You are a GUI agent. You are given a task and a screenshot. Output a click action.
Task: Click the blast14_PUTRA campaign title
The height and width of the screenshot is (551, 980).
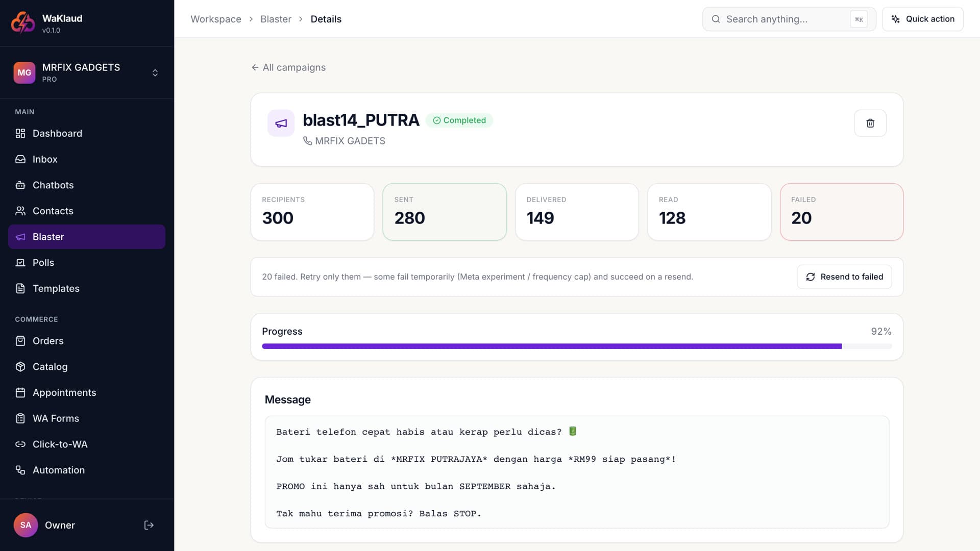point(361,120)
